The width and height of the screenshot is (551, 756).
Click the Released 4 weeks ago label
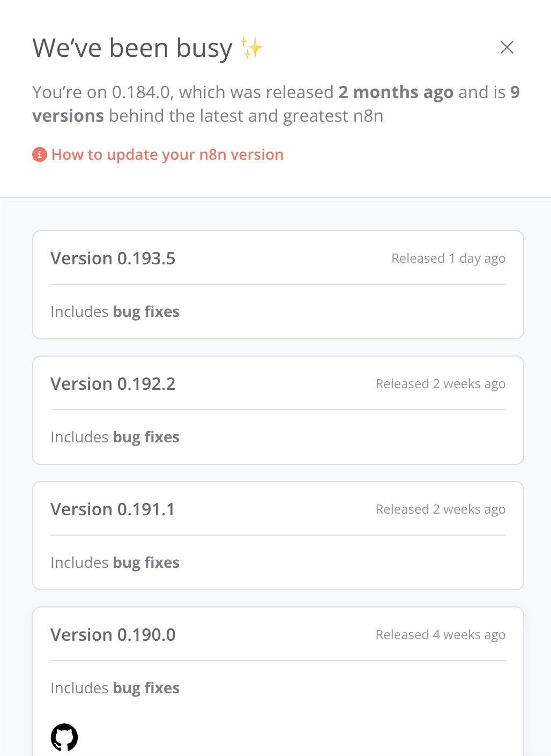click(x=440, y=635)
